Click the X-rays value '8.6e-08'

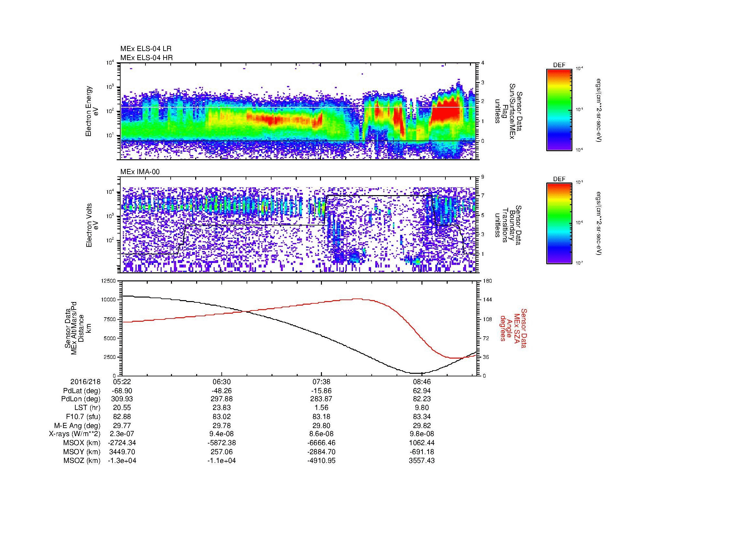pyautogui.click(x=321, y=434)
